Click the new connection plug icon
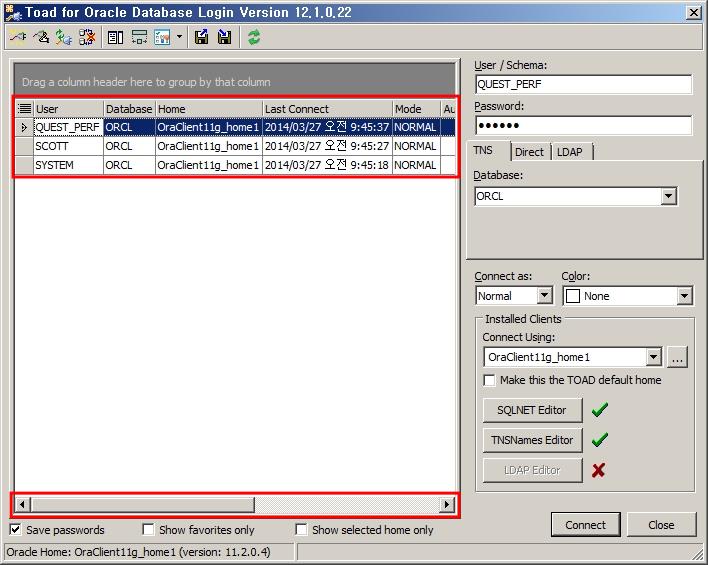The image size is (708, 565). [x=18, y=37]
